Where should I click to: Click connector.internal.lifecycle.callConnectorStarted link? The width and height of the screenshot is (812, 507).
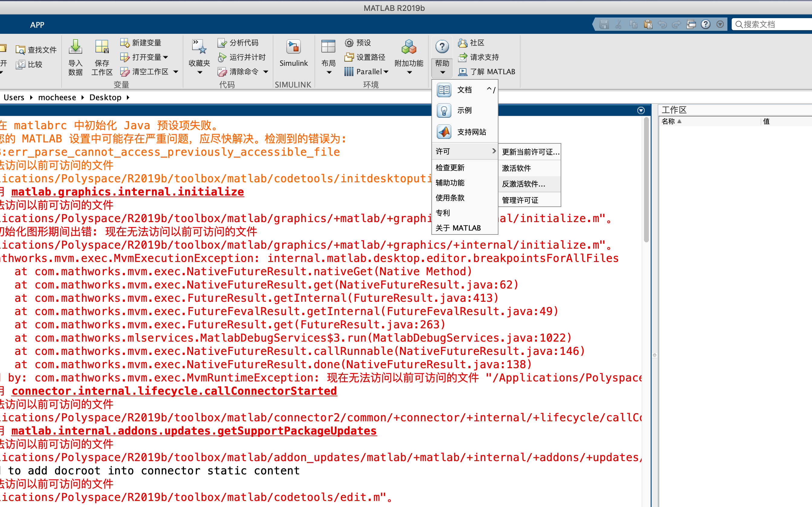(x=174, y=391)
